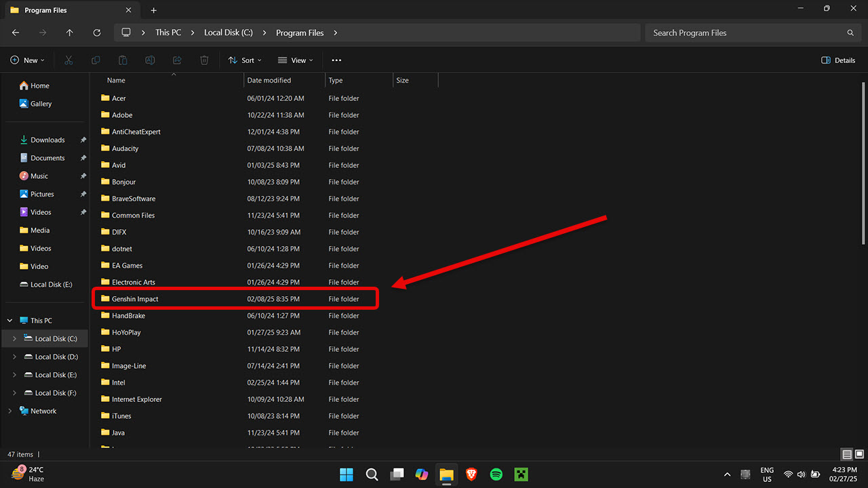Click the Back navigation arrow
The image size is (868, 488).
(x=16, y=33)
